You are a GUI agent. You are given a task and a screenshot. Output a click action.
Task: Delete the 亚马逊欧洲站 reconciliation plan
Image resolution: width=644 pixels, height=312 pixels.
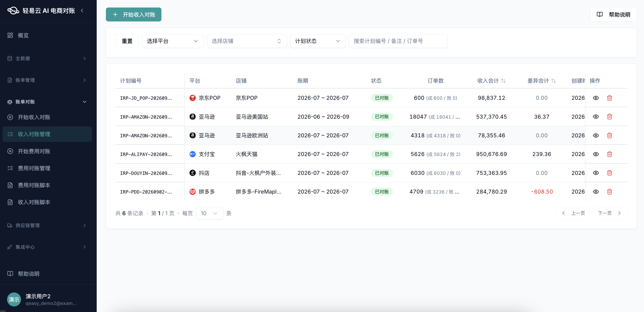pos(609,135)
